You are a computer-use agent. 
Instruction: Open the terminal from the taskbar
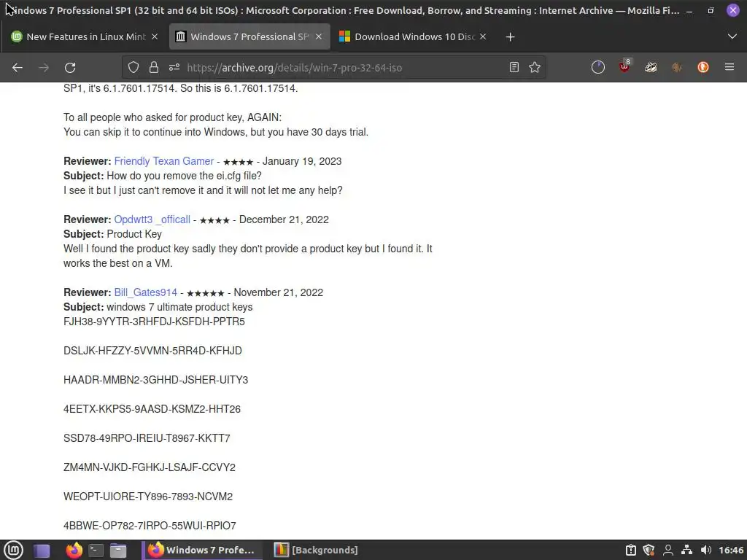96,551
